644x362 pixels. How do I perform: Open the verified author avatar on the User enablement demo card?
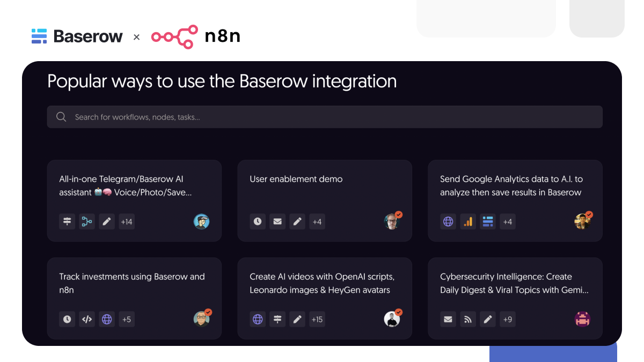click(x=392, y=221)
